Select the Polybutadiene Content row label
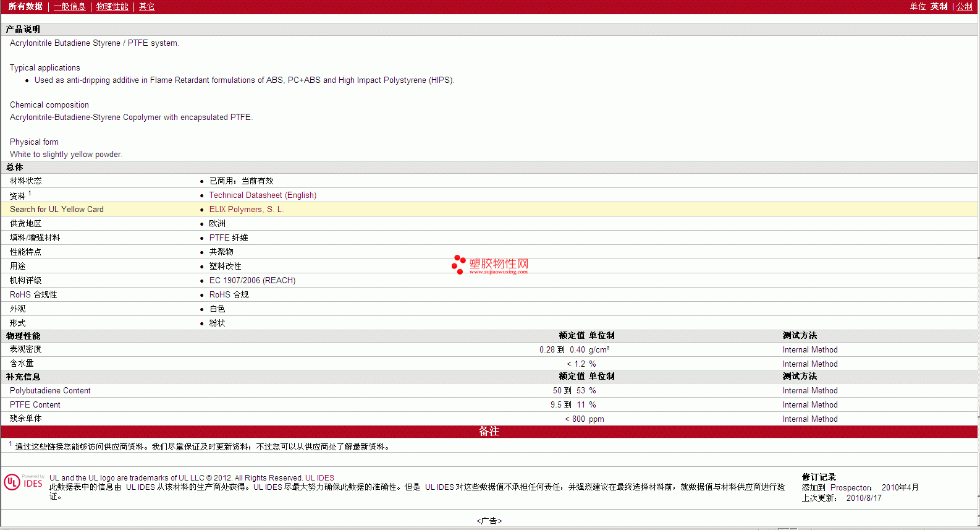The image size is (980, 530). point(50,390)
